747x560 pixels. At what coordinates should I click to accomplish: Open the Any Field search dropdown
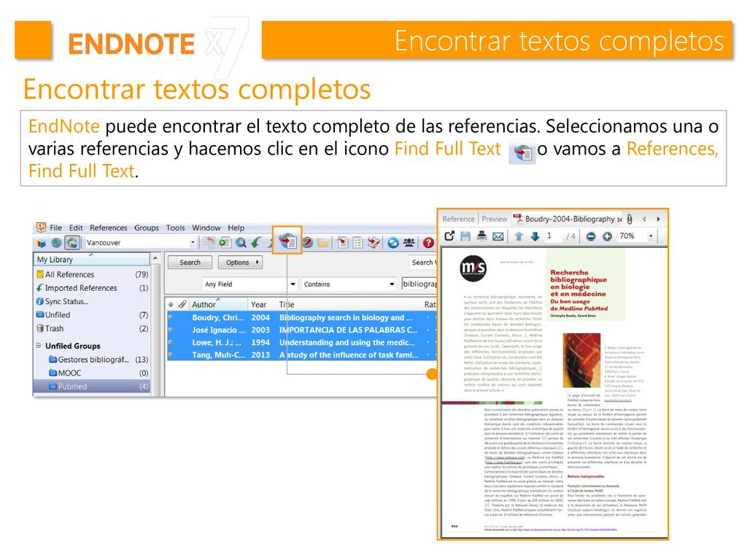click(293, 284)
